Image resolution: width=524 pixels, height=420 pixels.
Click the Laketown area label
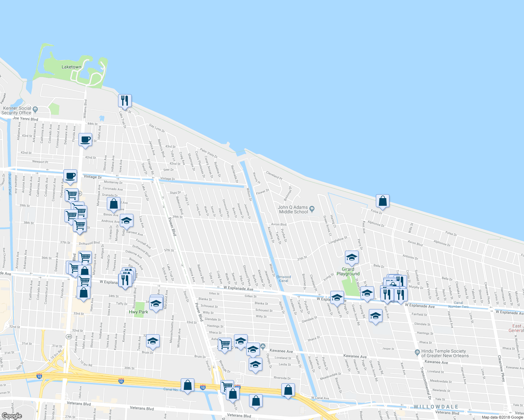point(71,66)
